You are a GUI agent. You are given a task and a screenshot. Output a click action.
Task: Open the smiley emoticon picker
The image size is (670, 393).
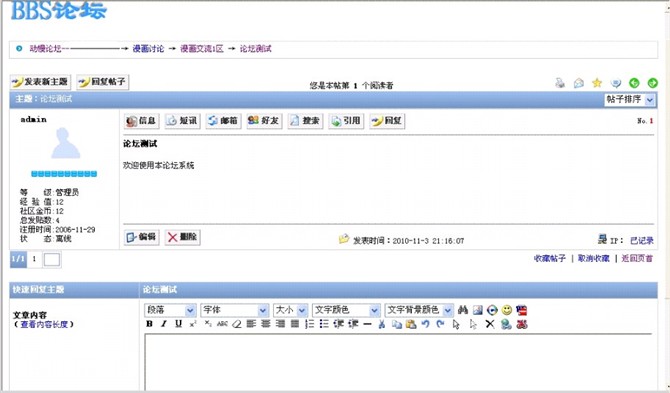[507, 310]
